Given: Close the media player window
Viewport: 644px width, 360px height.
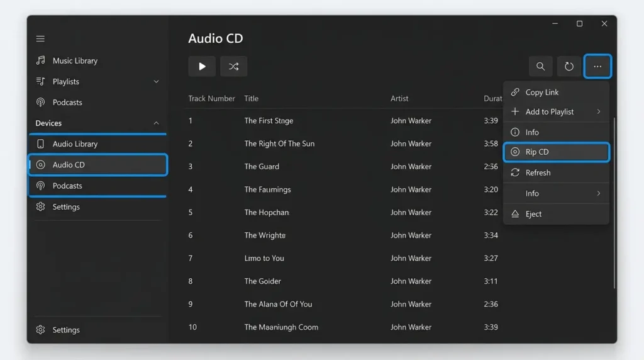Looking at the screenshot, I should tap(604, 23).
